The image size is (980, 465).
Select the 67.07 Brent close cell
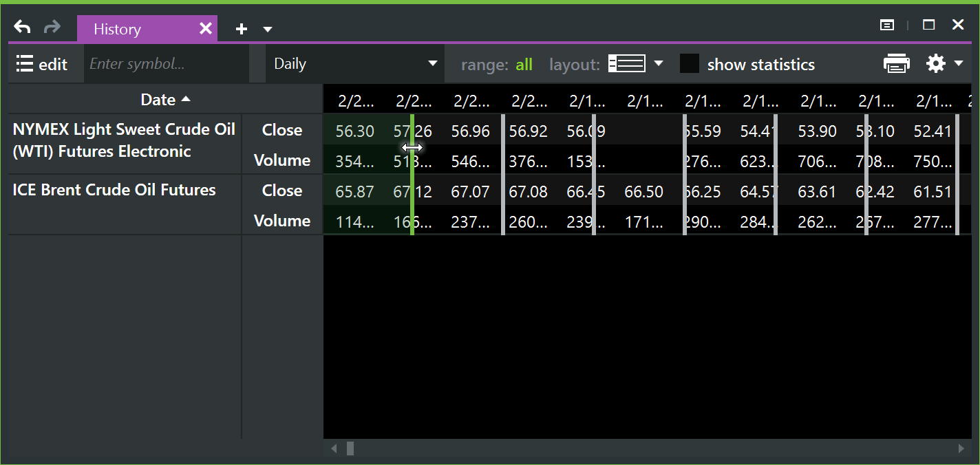[471, 191]
